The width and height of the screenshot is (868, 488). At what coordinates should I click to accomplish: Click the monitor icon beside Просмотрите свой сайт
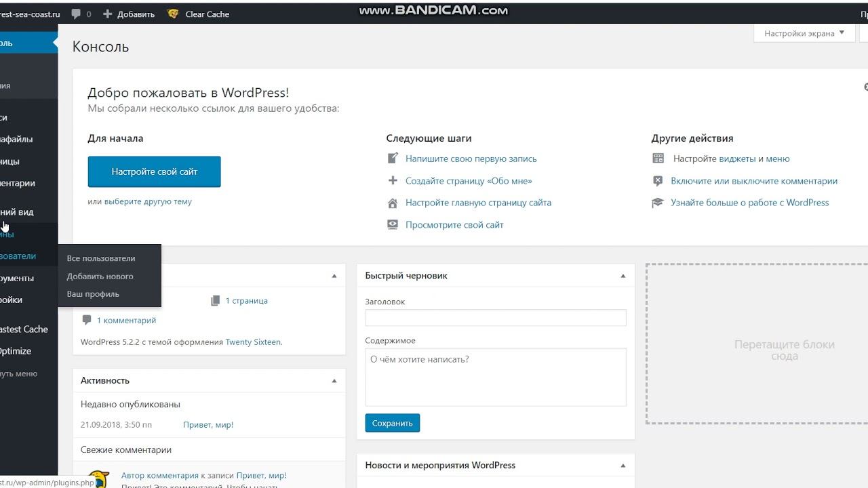(x=392, y=225)
